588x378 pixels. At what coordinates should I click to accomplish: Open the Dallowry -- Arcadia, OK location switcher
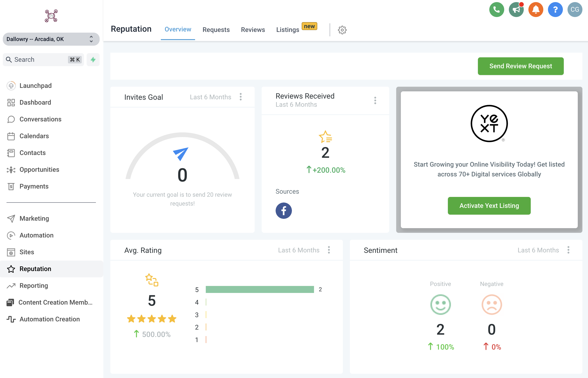point(51,39)
